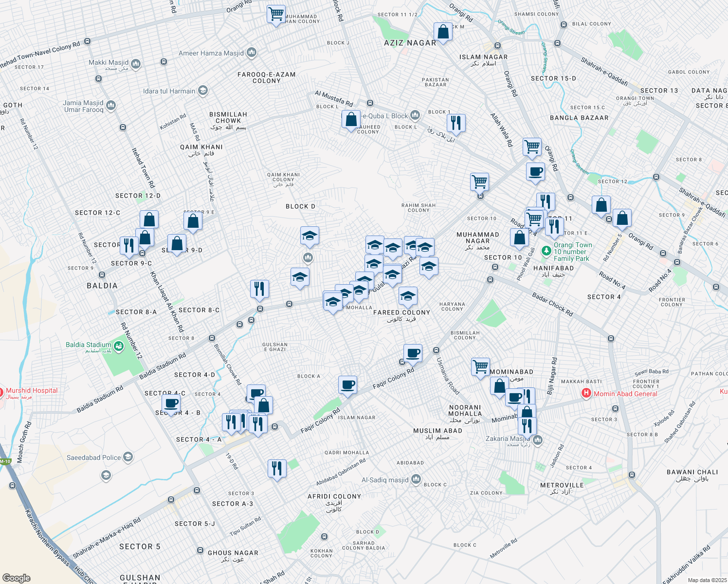Click the police badge icon for Saeedabad Police
The height and width of the screenshot is (584, 728).
click(128, 457)
